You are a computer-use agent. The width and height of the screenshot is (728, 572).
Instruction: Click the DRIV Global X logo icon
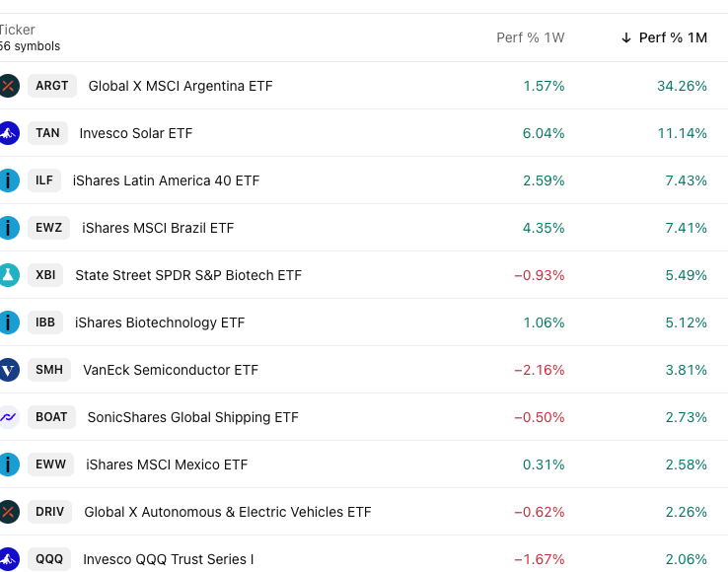(8, 512)
